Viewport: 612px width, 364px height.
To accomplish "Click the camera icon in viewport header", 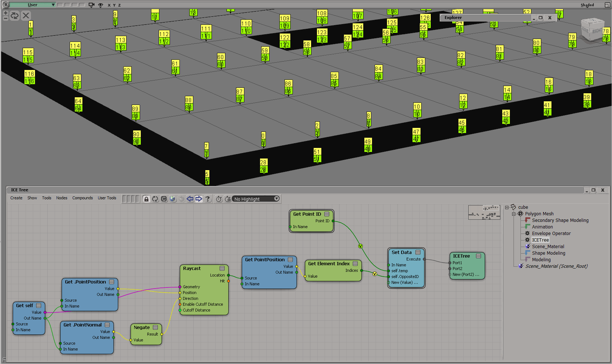I will [x=92, y=5].
